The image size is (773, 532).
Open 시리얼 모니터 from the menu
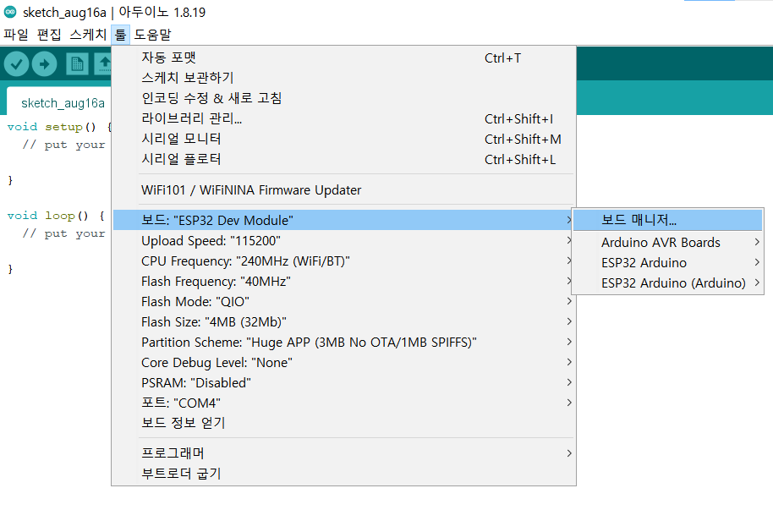[344, 139]
